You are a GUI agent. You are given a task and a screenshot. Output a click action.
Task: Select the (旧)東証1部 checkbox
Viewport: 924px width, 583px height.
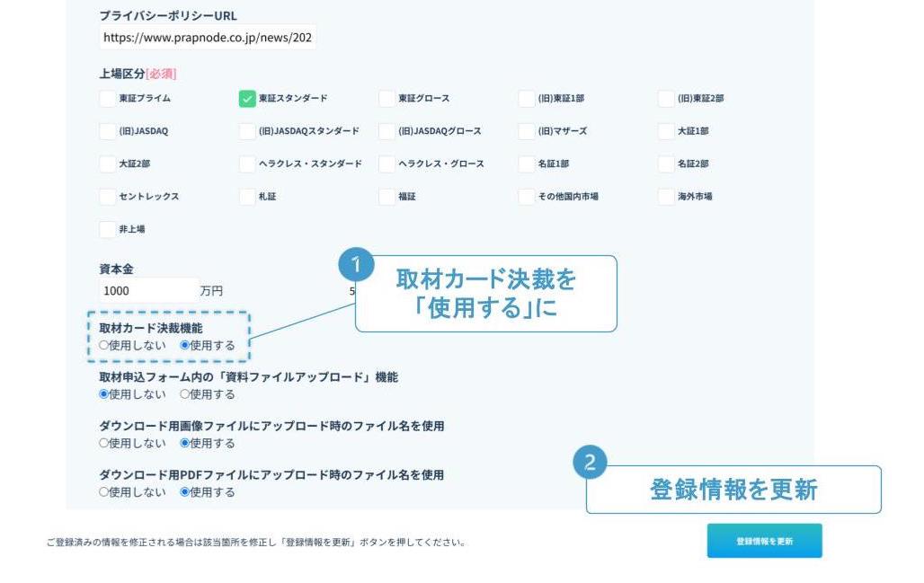pyautogui.click(x=527, y=99)
